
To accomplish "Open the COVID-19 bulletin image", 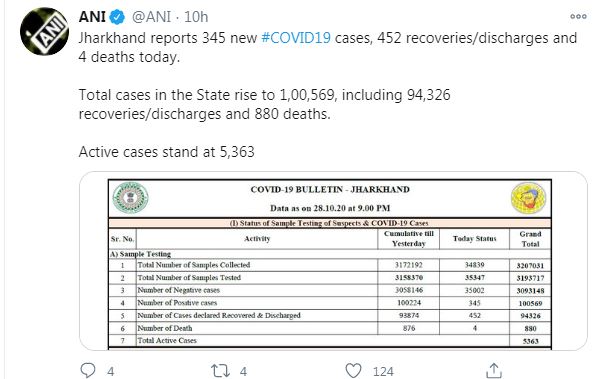I will point(333,261).
